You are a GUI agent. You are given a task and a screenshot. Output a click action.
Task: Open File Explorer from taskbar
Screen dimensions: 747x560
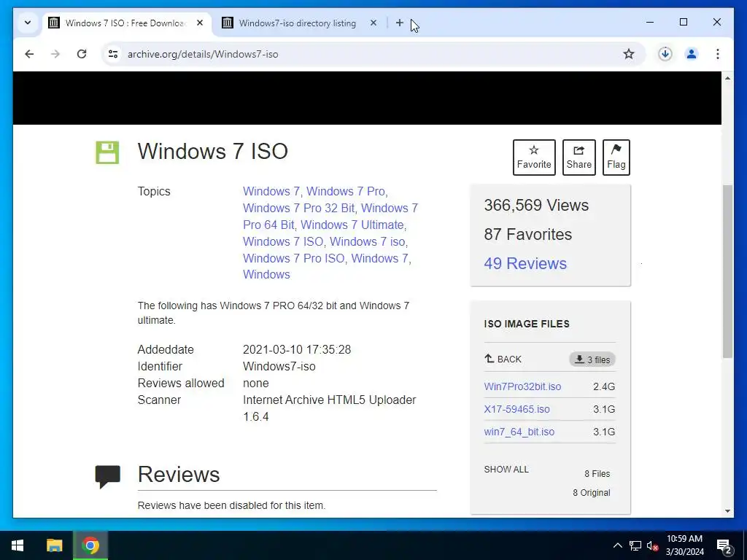point(54,545)
